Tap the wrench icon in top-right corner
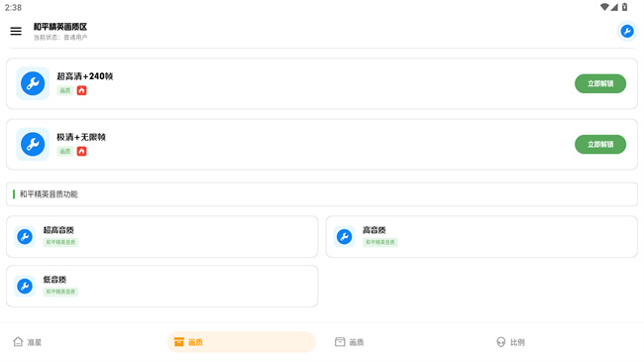The height and width of the screenshot is (362, 644). point(627,32)
